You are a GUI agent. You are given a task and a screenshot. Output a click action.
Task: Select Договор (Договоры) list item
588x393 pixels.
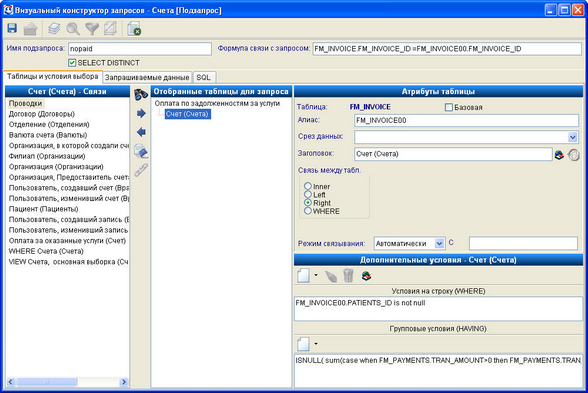pos(42,114)
